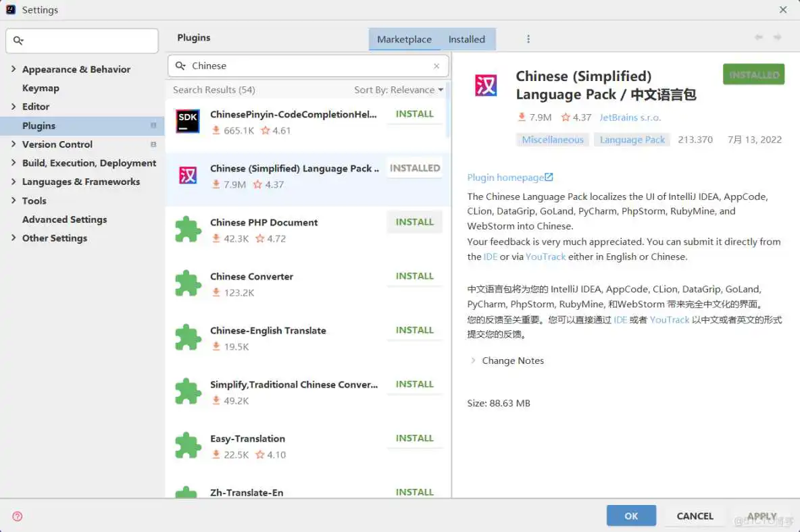Expand Change Notes section
This screenshot has width=800, height=532.
[x=473, y=361]
